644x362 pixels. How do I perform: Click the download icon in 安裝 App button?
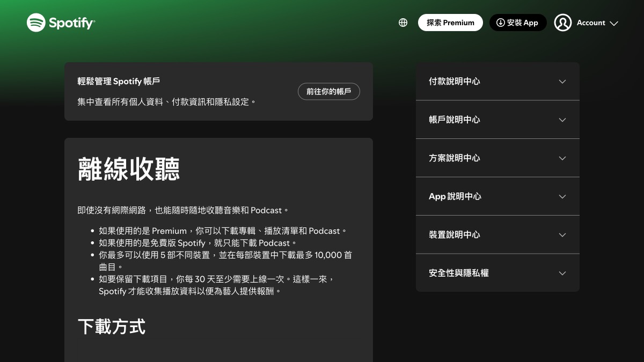click(x=500, y=23)
